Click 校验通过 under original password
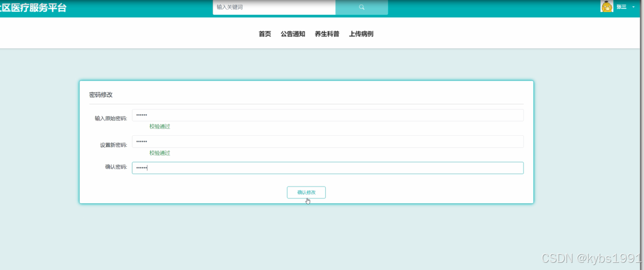Screen dimensions: 644x270 click(160, 127)
